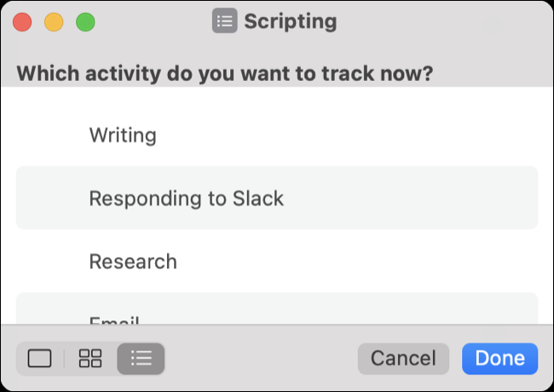Zoom the window using green button
This screenshot has height=392, width=554.
pyautogui.click(x=85, y=21)
